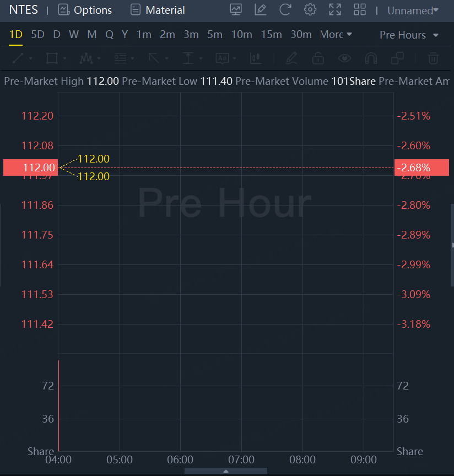
Task: Toggle drawings visibility eye icon
Action: pyautogui.click(x=345, y=58)
